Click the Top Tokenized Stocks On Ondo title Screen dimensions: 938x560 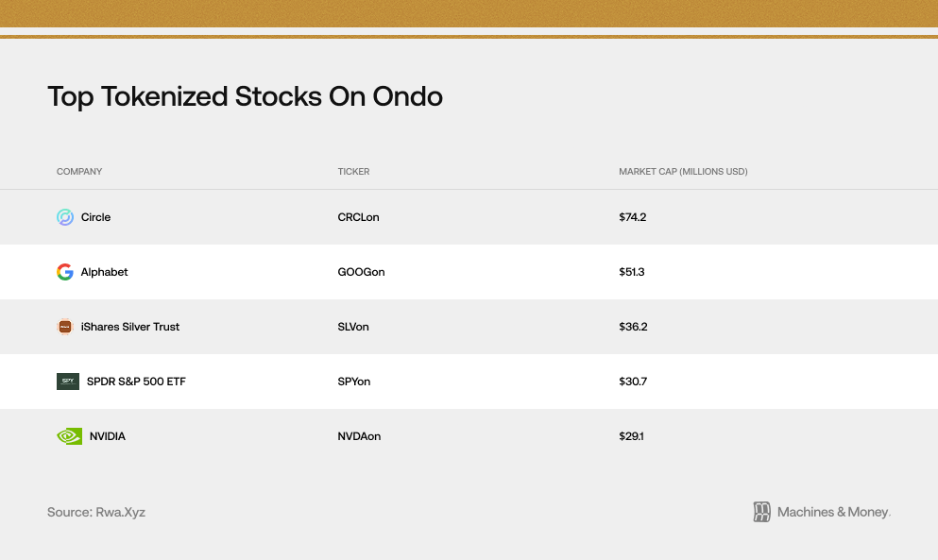tap(245, 96)
